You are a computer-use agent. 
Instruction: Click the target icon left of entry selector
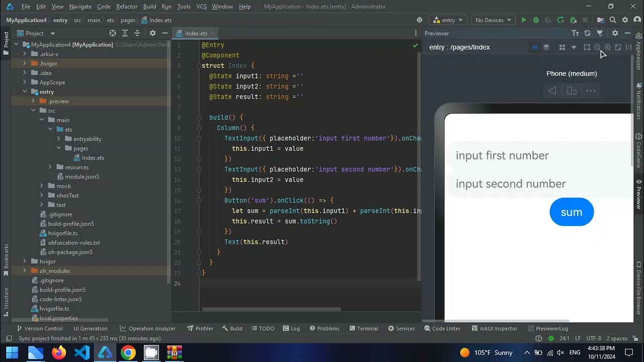tap(419, 20)
